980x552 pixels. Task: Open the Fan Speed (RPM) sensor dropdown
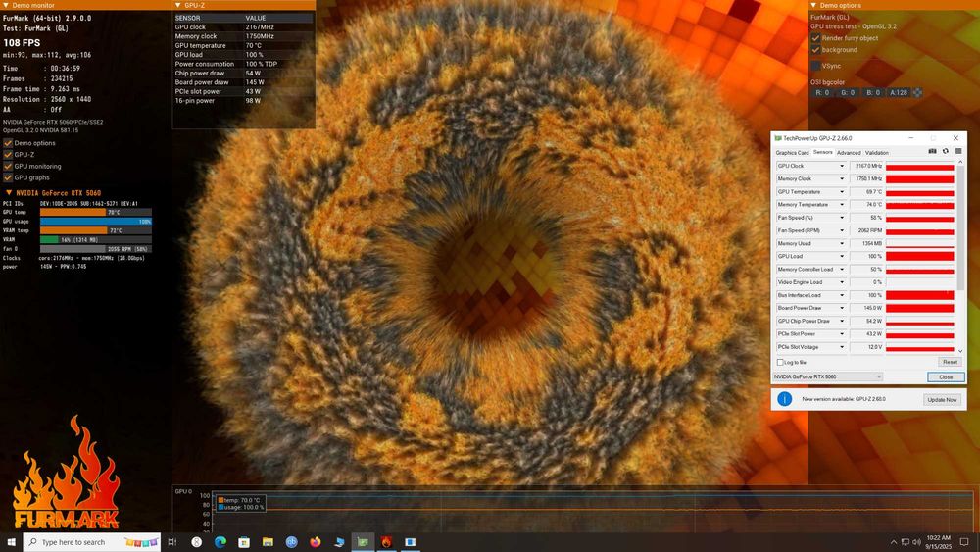coord(842,230)
